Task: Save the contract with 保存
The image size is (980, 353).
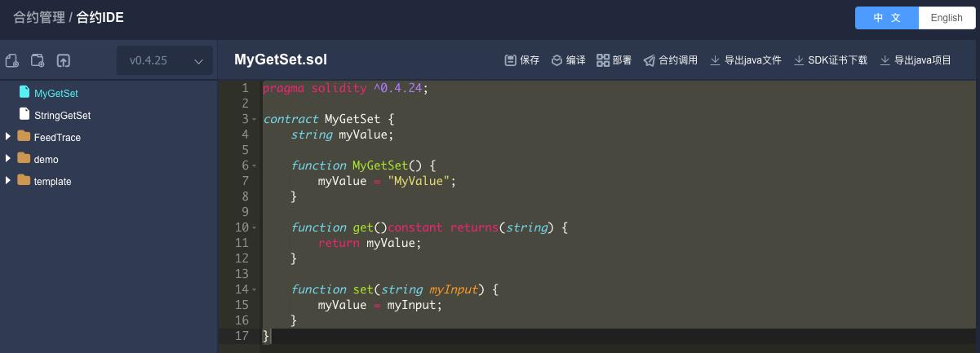Action: point(522,60)
